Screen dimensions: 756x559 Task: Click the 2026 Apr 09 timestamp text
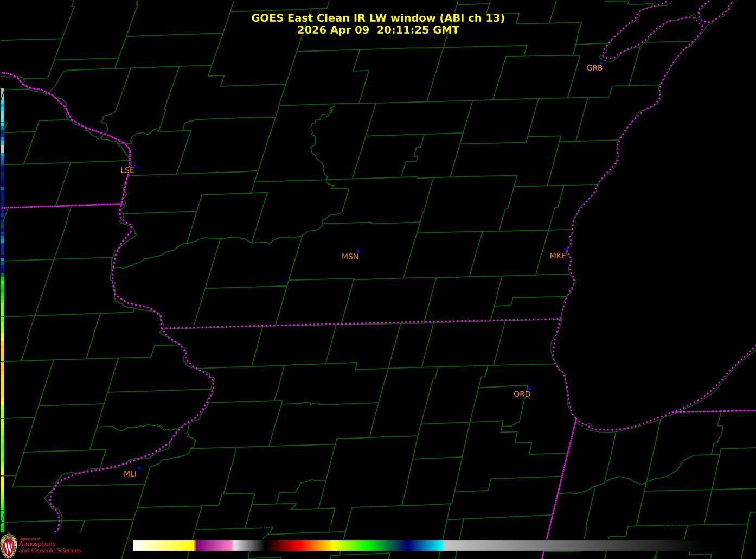pos(378,30)
